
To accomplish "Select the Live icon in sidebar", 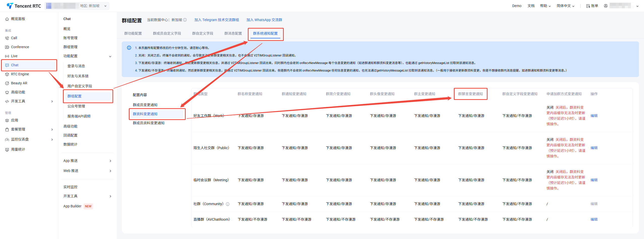I will coord(7,56).
